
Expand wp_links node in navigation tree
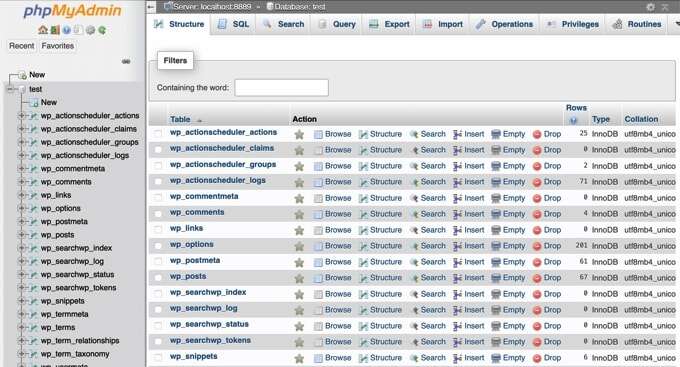21,195
